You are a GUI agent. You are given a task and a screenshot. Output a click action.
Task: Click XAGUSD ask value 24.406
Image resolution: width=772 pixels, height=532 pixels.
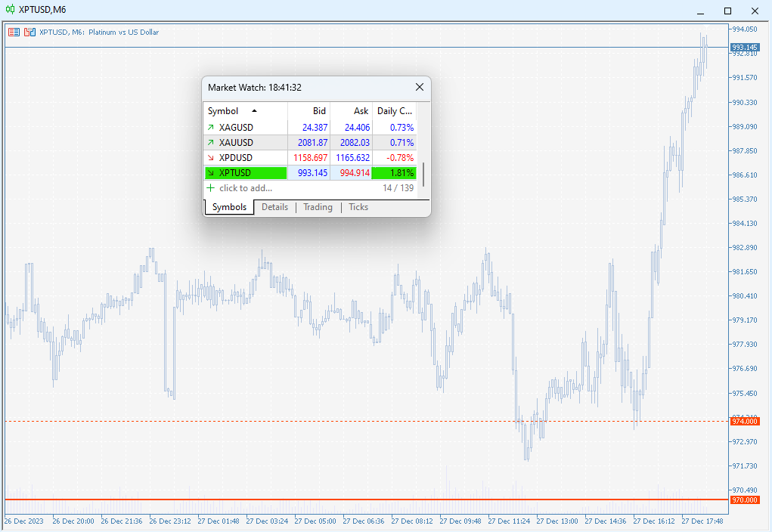tap(357, 128)
